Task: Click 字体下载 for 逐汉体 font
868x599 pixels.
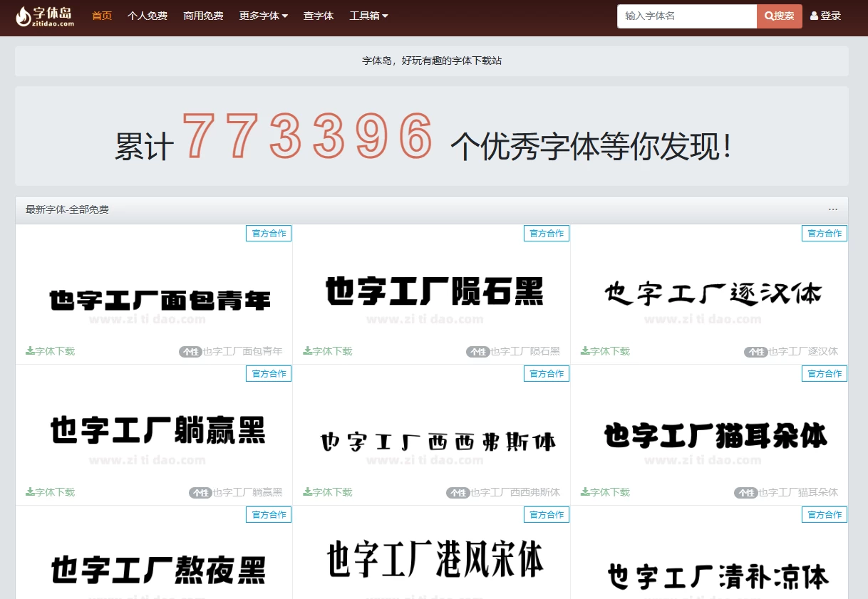Action: pos(606,351)
